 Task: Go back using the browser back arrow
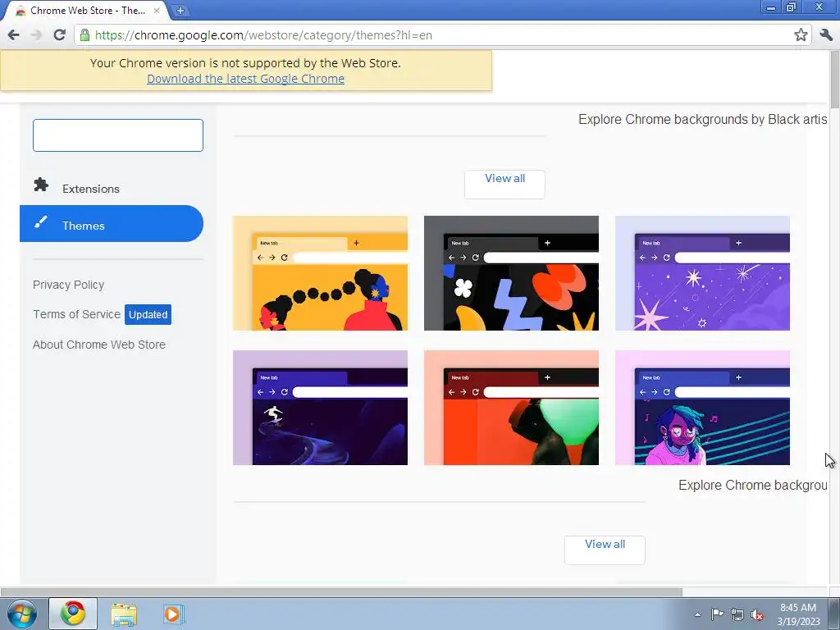tap(13, 34)
